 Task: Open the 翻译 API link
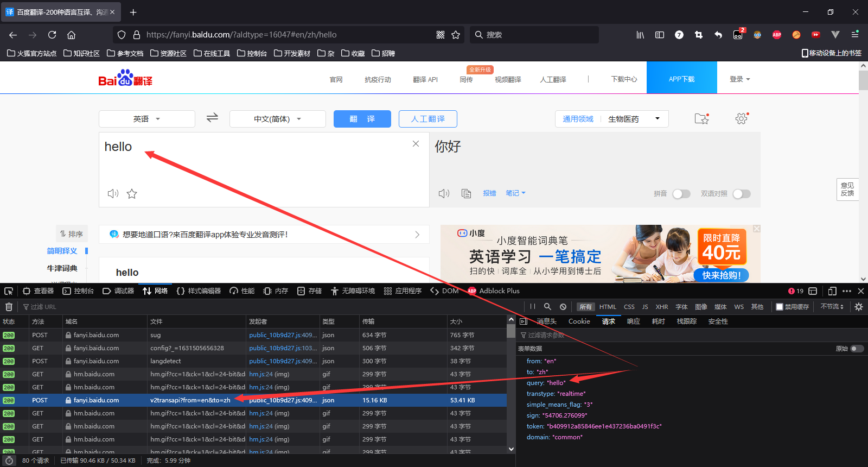point(425,79)
